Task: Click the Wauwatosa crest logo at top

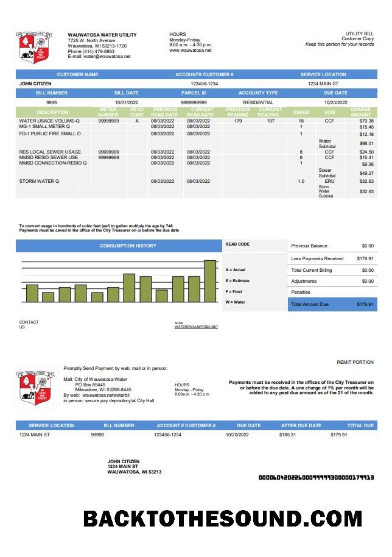Action: [x=34, y=48]
